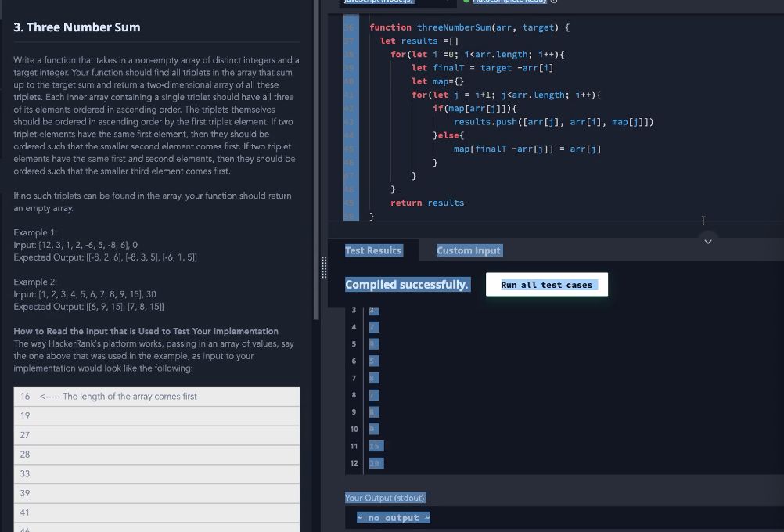Click the Run all test cases button
This screenshot has height=532, width=784.
click(546, 285)
